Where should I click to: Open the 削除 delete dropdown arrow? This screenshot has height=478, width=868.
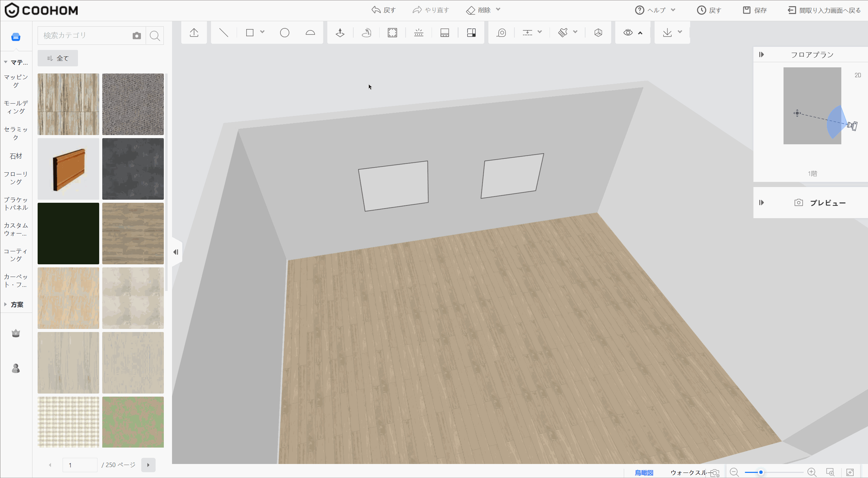click(x=498, y=10)
